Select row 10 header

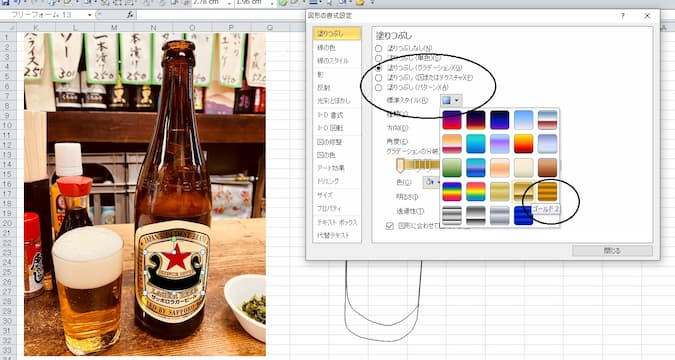pos(7,125)
